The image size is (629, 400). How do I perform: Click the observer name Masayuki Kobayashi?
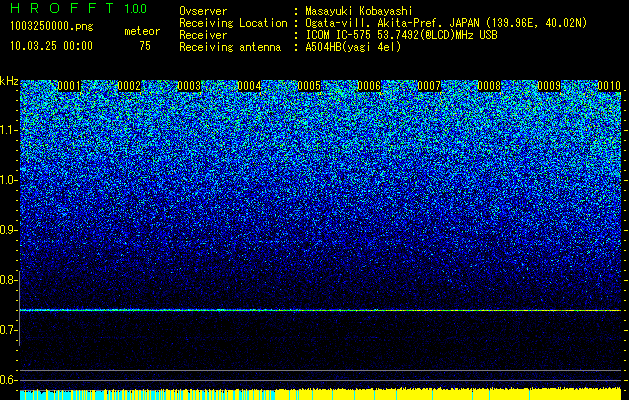(358, 11)
